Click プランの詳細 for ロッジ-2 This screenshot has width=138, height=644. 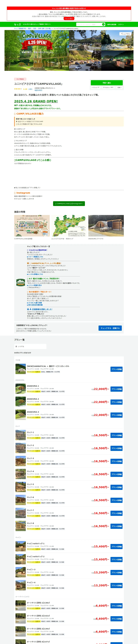click(117, 448)
